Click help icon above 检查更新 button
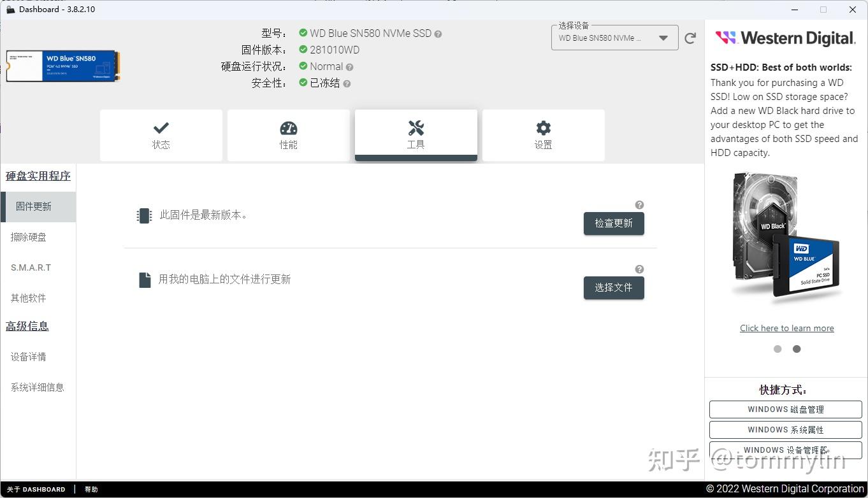Image resolution: width=868 pixels, height=498 pixels. (x=639, y=205)
